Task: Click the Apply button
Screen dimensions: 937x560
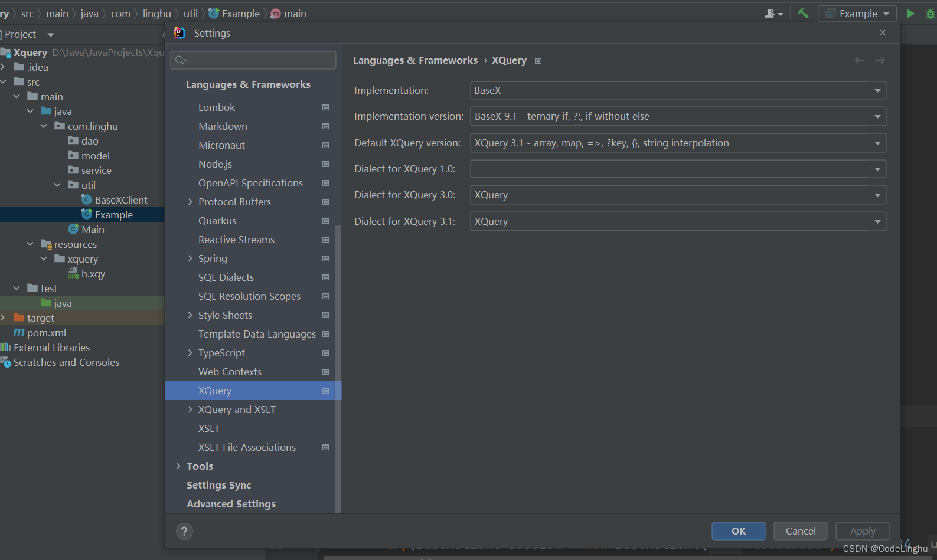Action: pyautogui.click(x=863, y=531)
